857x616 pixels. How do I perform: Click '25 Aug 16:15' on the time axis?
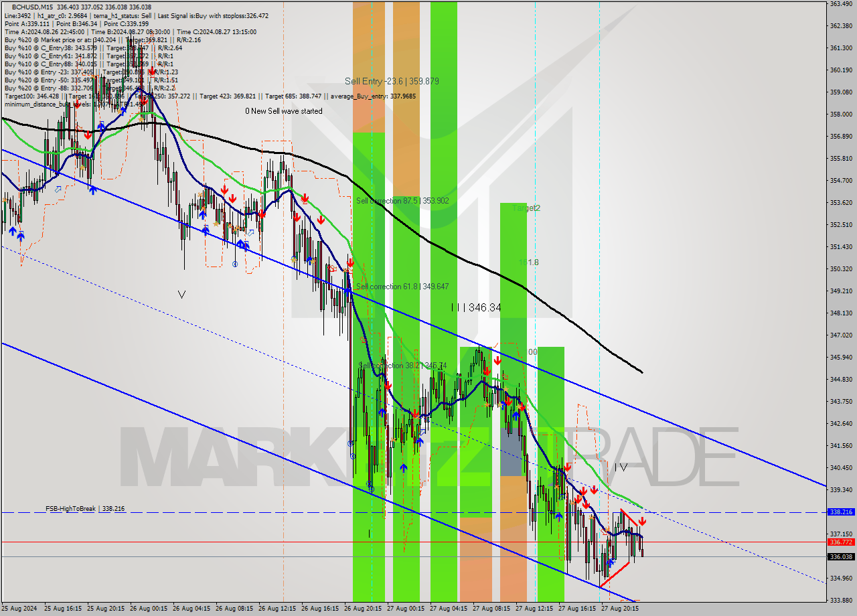pos(64,609)
